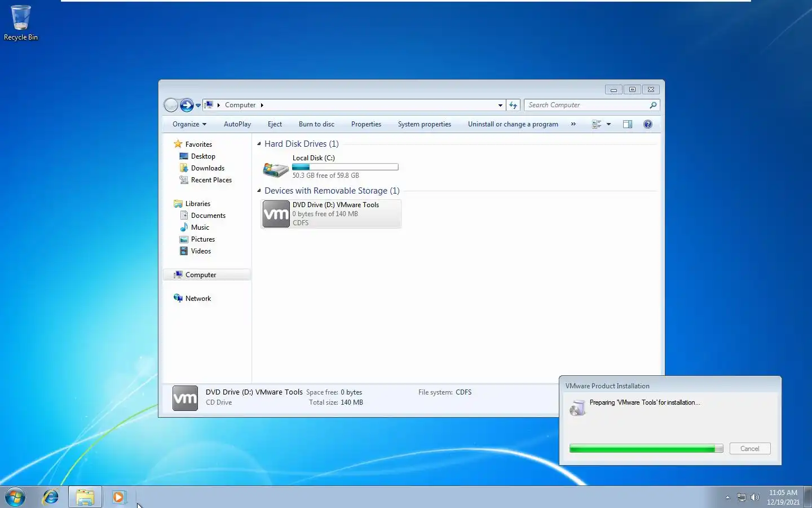
Task: Collapse the Hard Disk Drives group
Action: [259, 144]
